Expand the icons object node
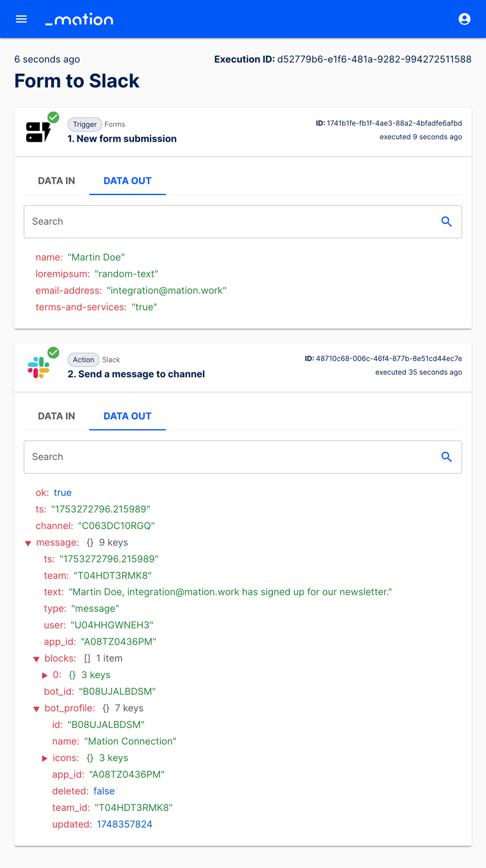 pyautogui.click(x=44, y=758)
